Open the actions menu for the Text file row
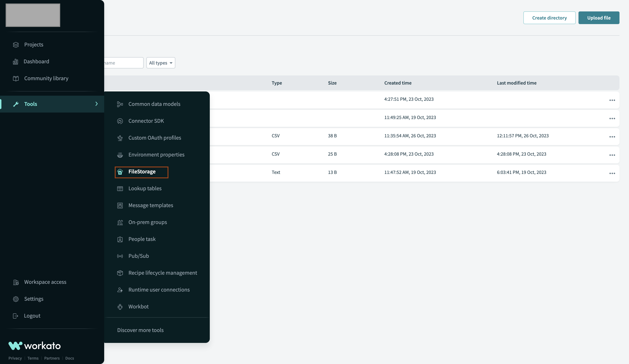Viewport: 629px width, 364px height. (612, 173)
